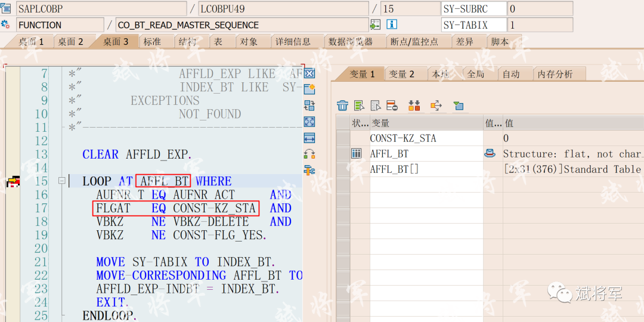Switch to the 变量 2 tab
Screen dimensions: 644x322
[x=402, y=75]
